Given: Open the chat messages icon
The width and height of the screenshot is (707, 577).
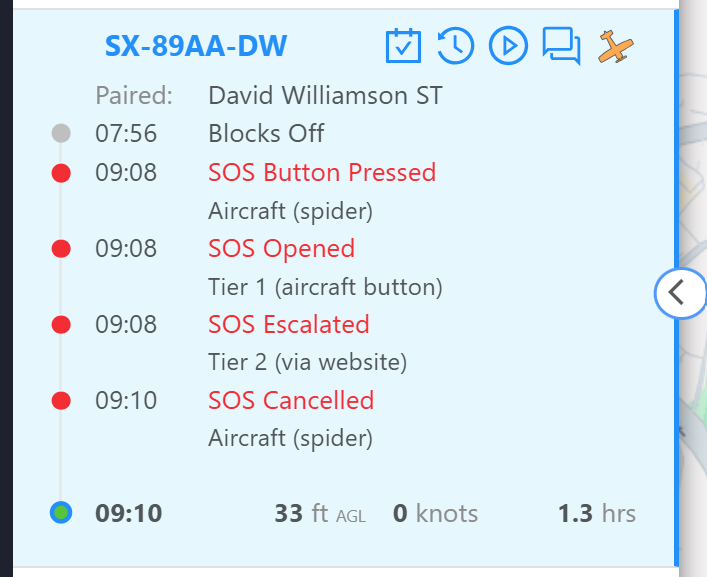Looking at the screenshot, I should click(x=561, y=46).
